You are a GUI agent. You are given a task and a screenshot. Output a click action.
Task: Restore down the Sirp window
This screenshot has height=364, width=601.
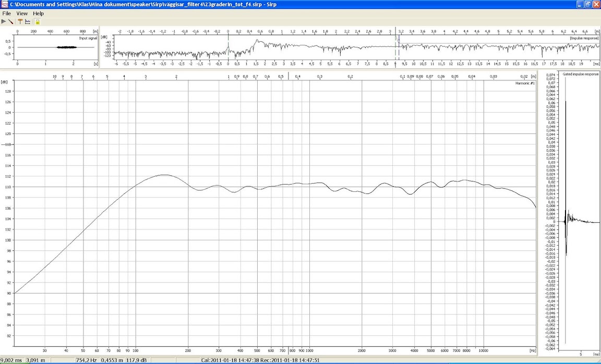tap(587, 4)
